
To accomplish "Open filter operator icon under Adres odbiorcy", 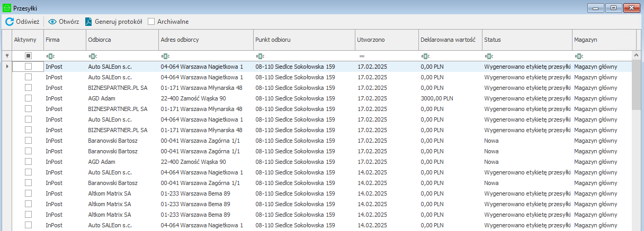I will click(165, 56).
